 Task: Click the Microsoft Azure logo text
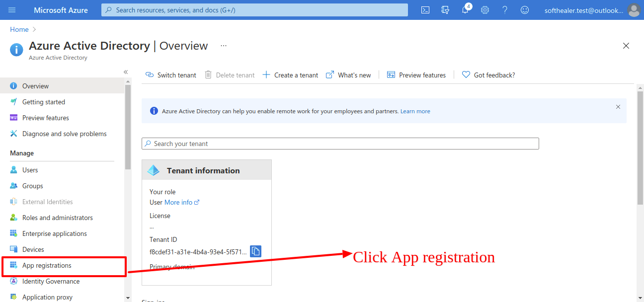(x=61, y=10)
